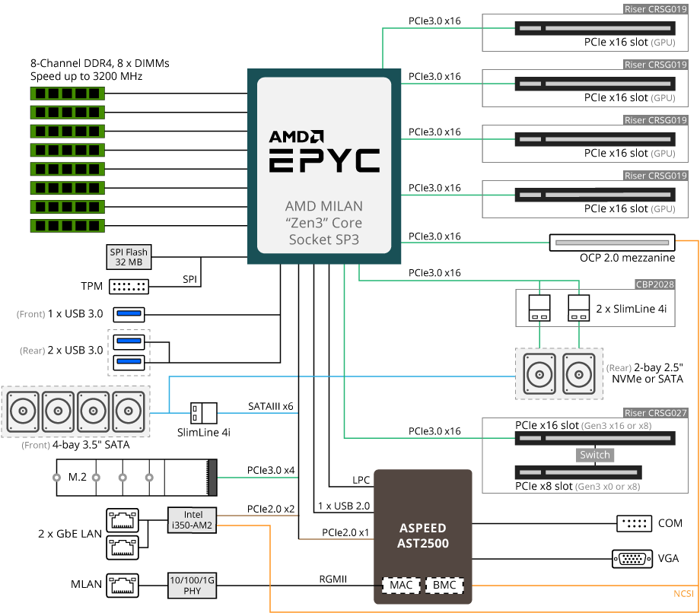Select the BMC block inside ASPEED chip
Image resolution: width=700 pixels, height=616 pixels.
point(444,586)
